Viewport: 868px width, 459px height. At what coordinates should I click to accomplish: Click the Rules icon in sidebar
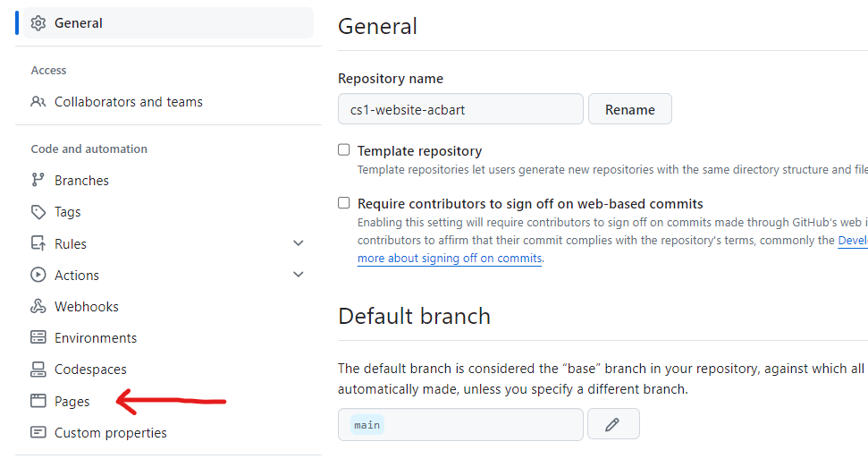tap(38, 243)
